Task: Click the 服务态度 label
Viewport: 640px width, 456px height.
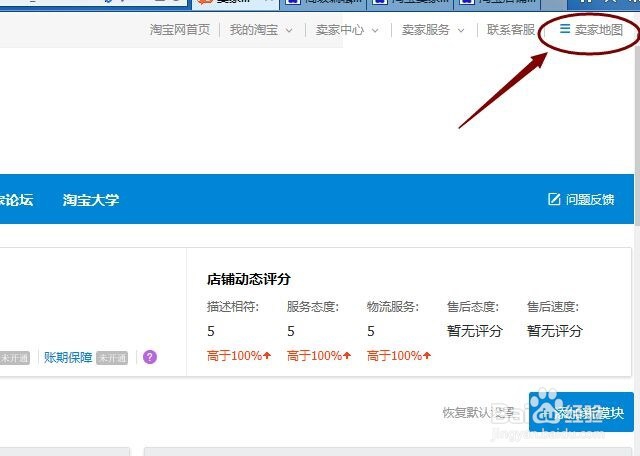Action: (313, 307)
